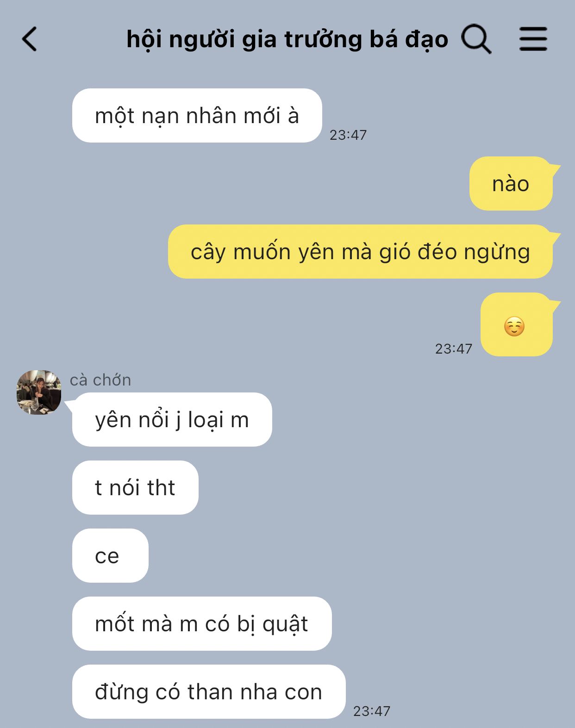Tap the 23:47 timestamp after 'đừng có than nha con'

click(x=372, y=711)
